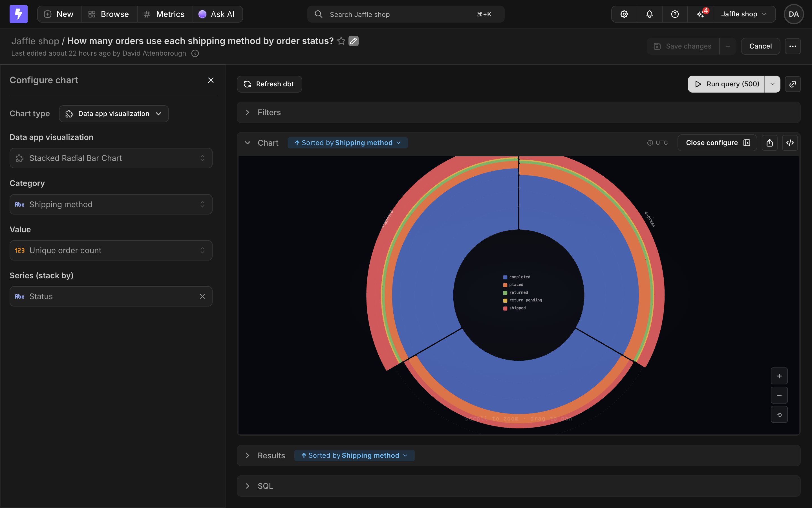Image resolution: width=812 pixels, height=508 pixels.
Task: Click the express chart label
Action: tap(650, 219)
